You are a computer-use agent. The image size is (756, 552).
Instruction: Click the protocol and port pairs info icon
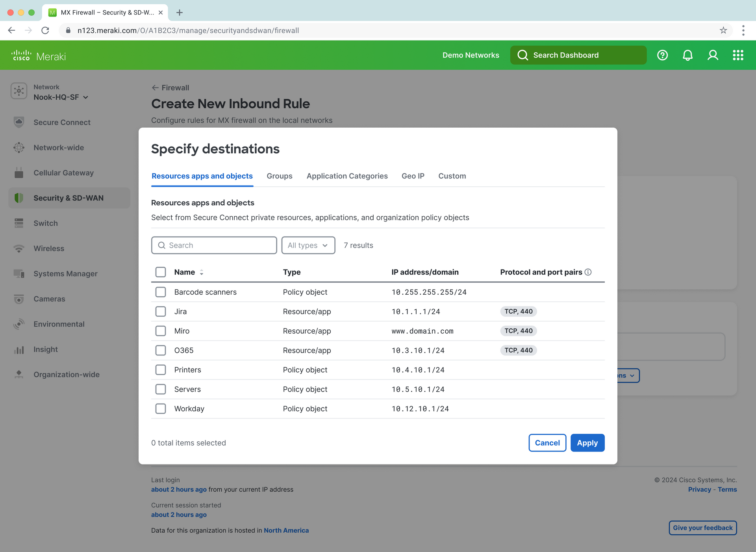(x=588, y=272)
